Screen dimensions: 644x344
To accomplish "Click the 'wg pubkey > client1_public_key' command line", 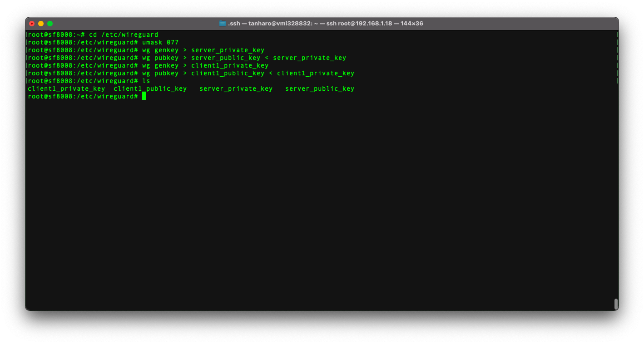I will (x=248, y=73).
